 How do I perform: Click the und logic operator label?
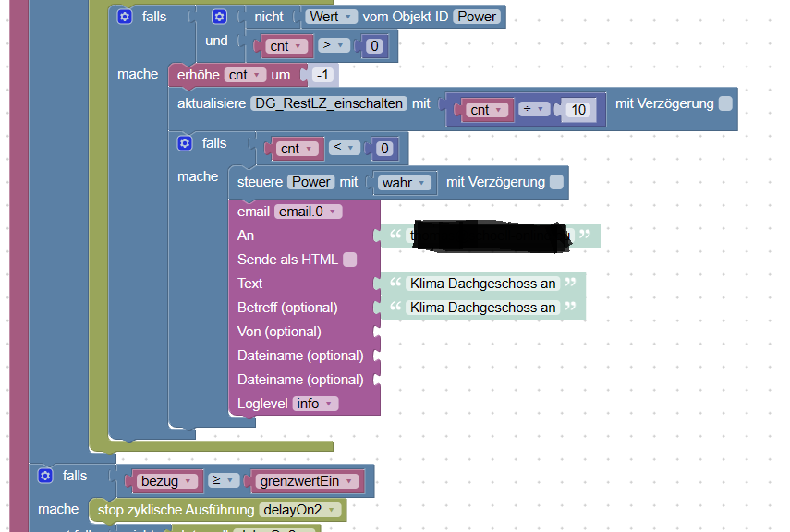click(x=216, y=41)
